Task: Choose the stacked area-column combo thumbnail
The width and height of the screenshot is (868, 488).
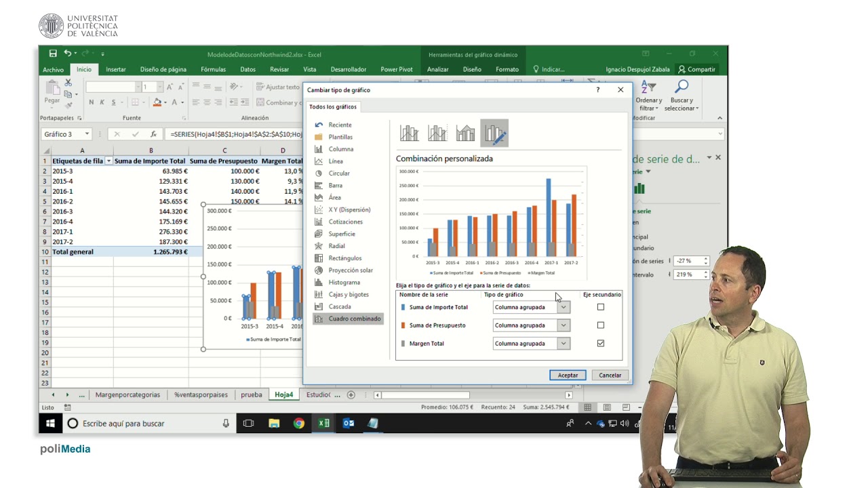Action: coord(465,133)
